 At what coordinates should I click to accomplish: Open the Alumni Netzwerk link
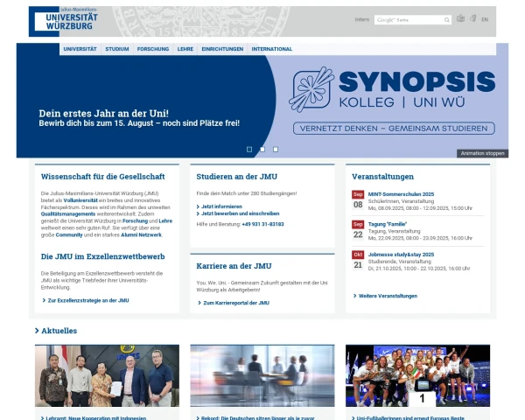coord(141,234)
